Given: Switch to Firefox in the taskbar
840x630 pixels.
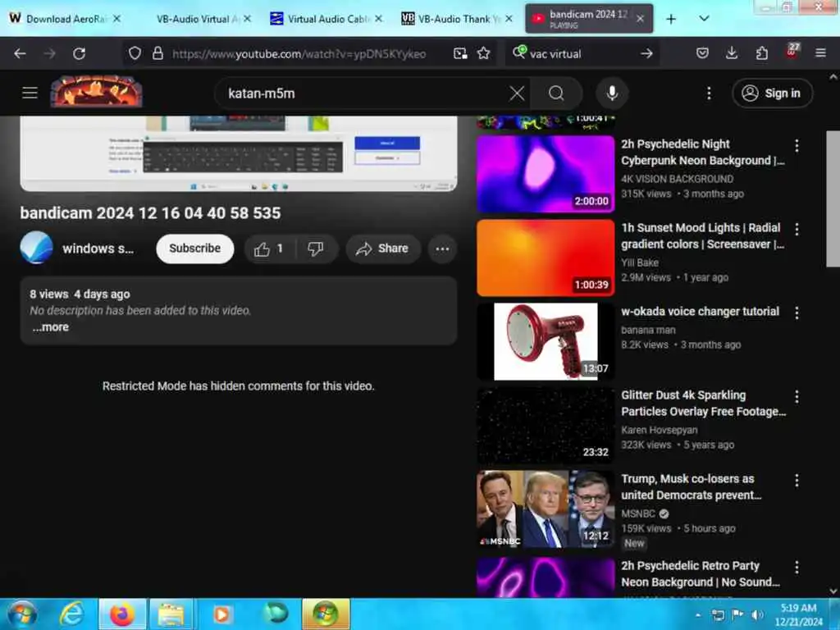Looking at the screenshot, I should [122, 614].
